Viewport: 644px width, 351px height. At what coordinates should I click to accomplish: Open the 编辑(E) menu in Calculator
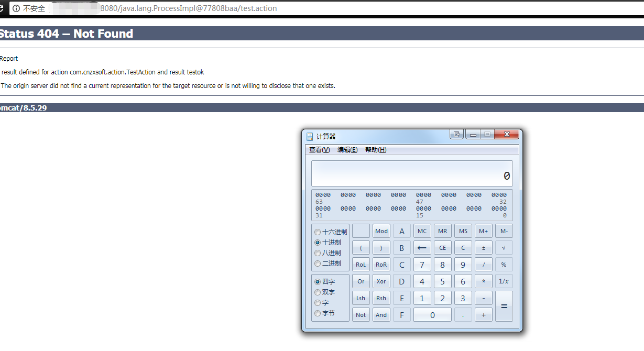point(347,150)
